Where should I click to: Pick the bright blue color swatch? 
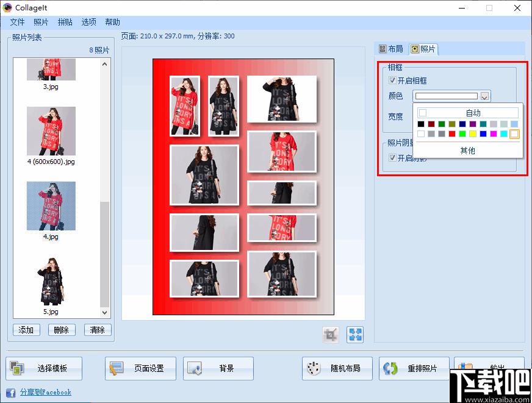tap(483, 134)
